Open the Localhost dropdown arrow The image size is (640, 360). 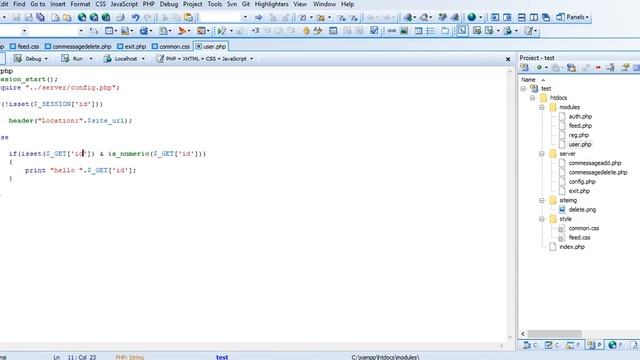tap(143, 59)
